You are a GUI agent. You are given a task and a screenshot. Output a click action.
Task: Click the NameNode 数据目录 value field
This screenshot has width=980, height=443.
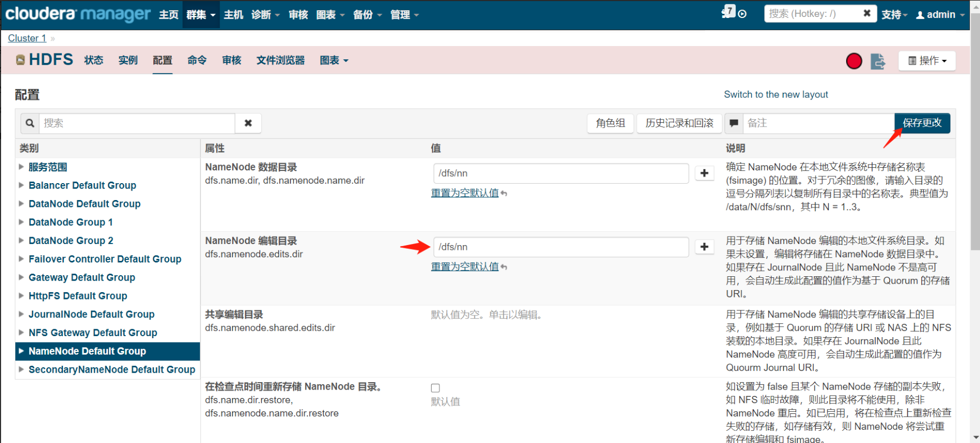(x=561, y=173)
